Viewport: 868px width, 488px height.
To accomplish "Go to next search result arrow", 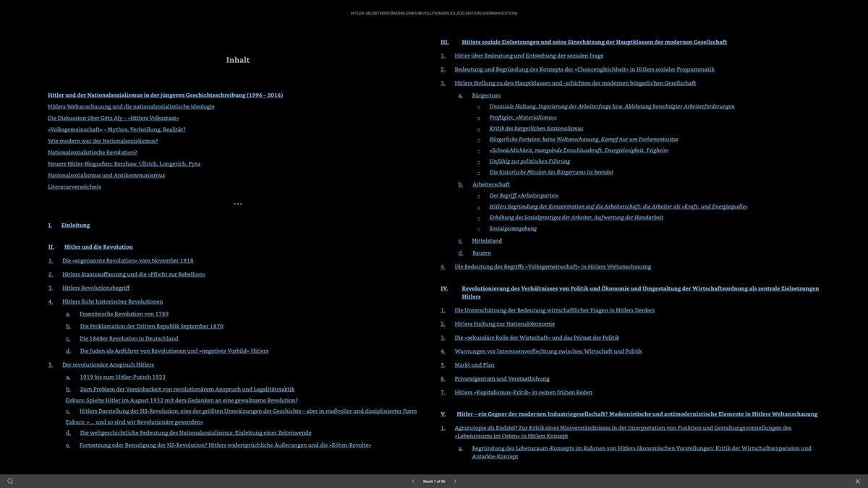I will 455,481.
